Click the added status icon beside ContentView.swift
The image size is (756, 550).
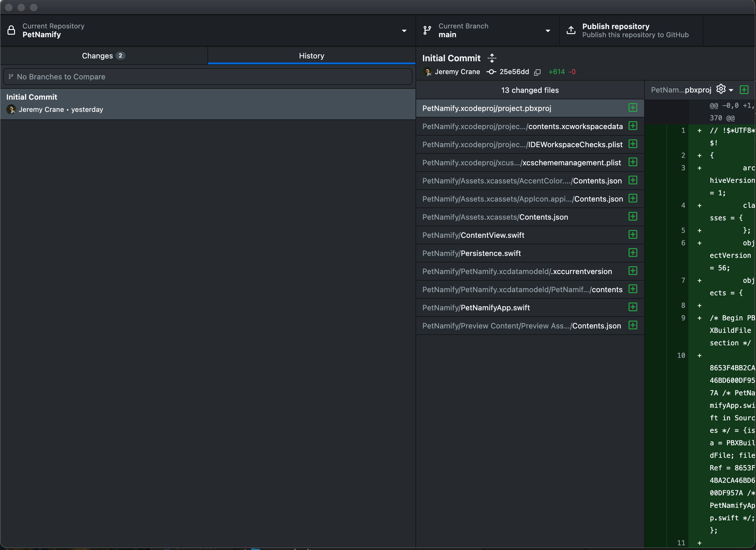pos(633,235)
